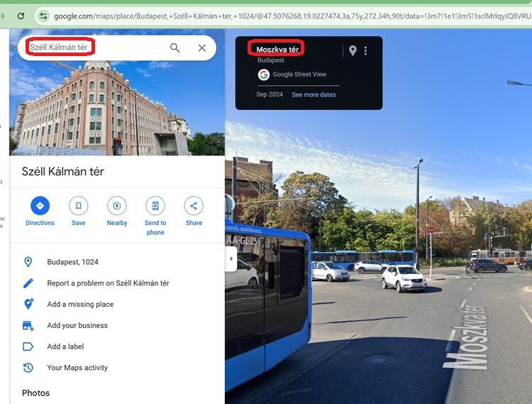Select Report a problem on Széll Kálmán tér
This screenshot has height=404, width=532.
click(x=108, y=283)
